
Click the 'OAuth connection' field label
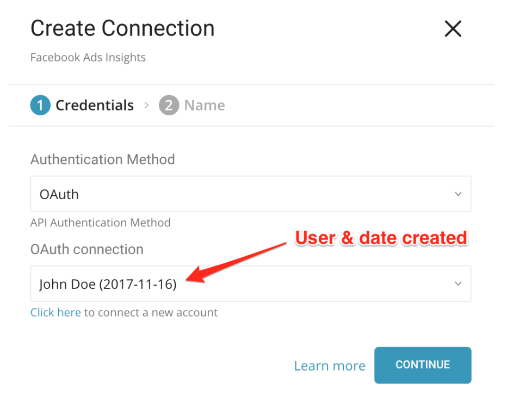[x=87, y=250]
